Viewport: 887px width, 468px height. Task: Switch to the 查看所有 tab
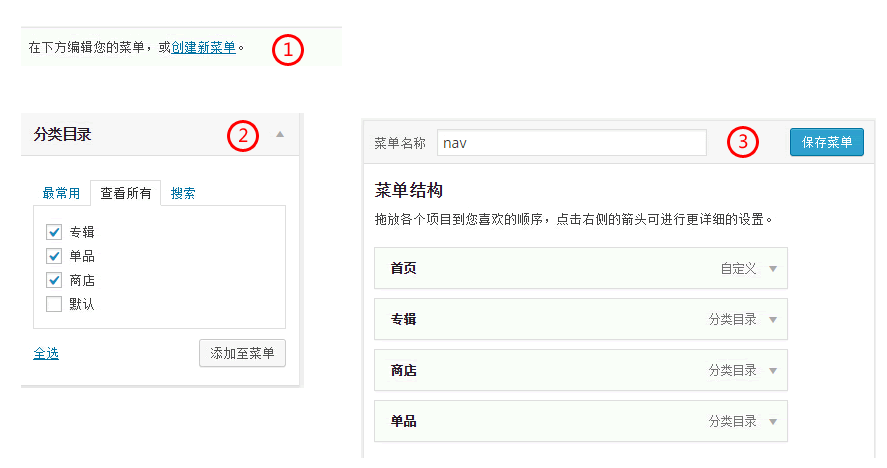point(126,194)
